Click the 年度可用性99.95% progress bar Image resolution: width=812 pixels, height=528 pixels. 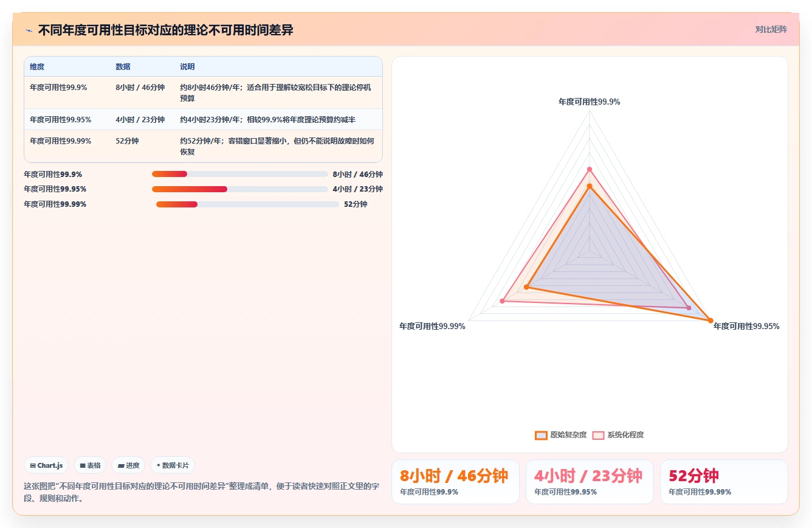[x=239, y=189]
